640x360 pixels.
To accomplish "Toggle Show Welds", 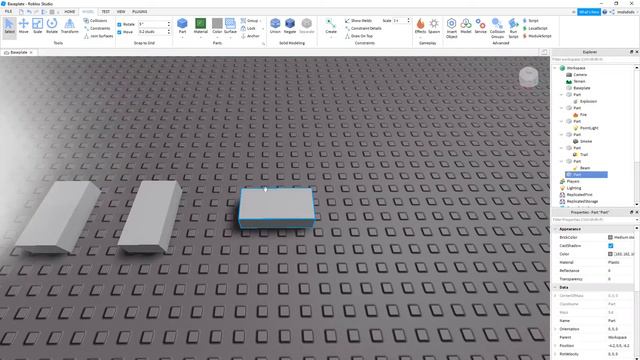I will (x=358, y=20).
